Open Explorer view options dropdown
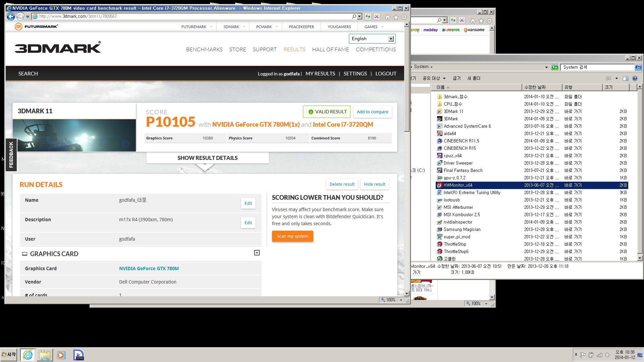The image size is (644, 362). coord(616,78)
